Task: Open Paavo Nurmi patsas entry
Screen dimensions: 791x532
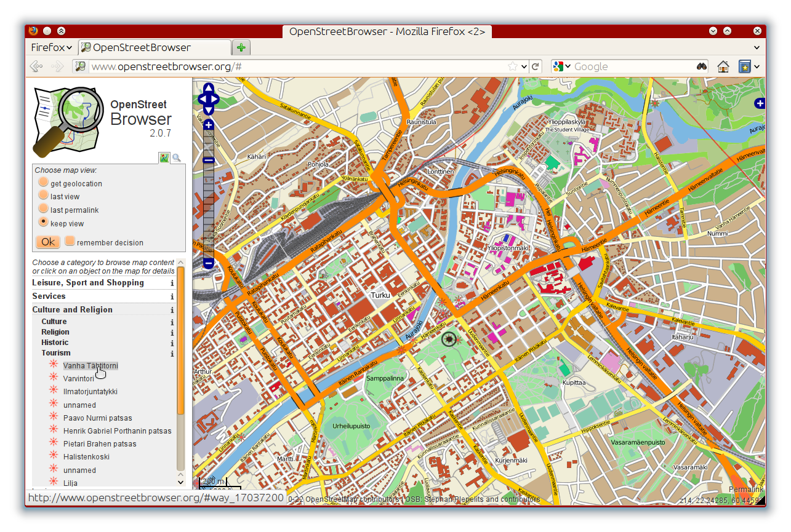Action: [97, 418]
